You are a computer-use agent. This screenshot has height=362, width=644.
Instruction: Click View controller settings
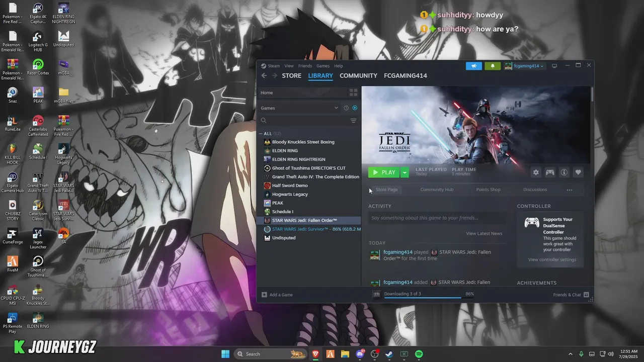552,259
